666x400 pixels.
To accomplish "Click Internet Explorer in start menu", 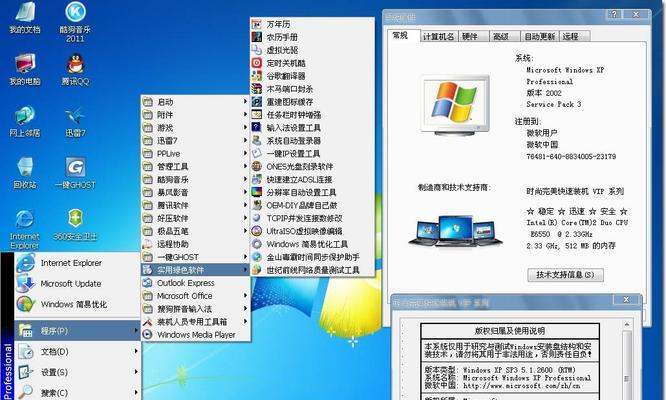I will point(77,263).
